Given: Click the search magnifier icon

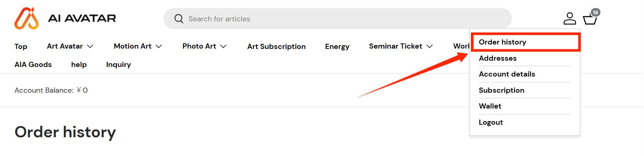Looking at the screenshot, I should pyautogui.click(x=179, y=19).
